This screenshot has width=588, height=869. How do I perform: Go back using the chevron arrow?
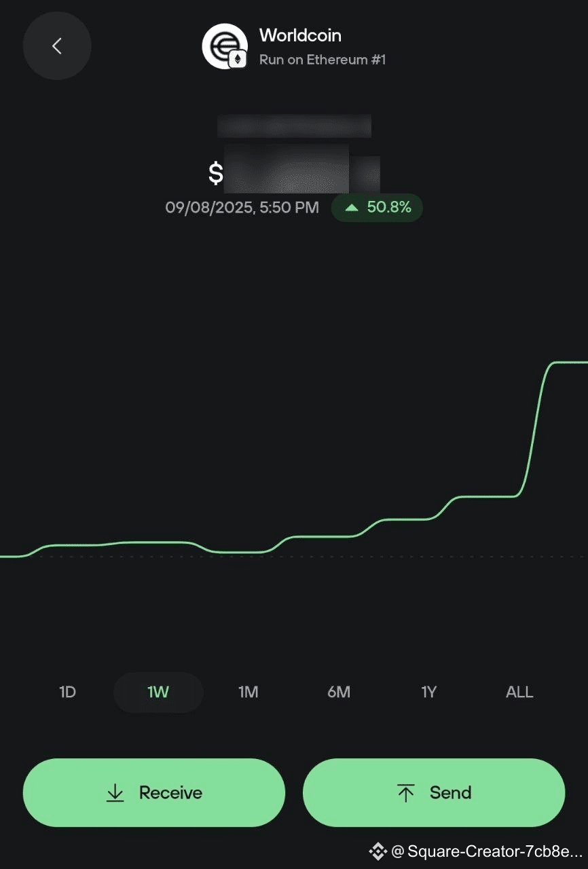point(57,46)
